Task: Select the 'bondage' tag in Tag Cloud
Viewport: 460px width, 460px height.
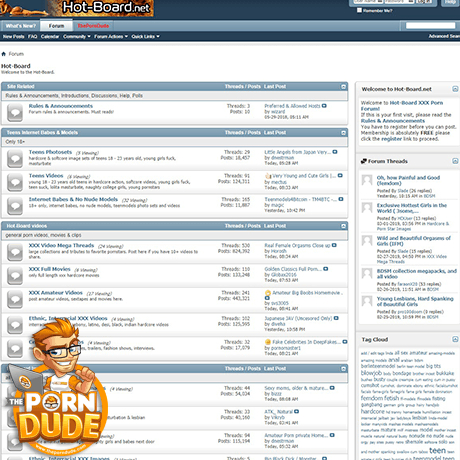Action: (402, 373)
